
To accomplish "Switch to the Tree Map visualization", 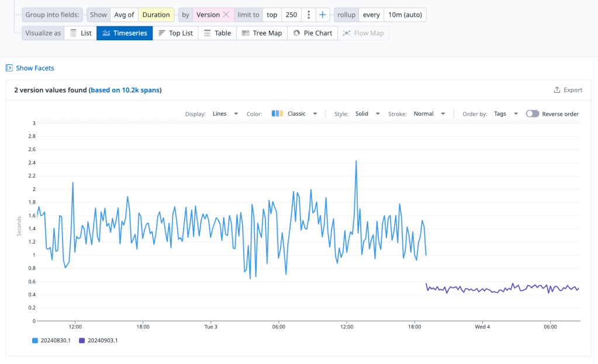I will pyautogui.click(x=261, y=33).
